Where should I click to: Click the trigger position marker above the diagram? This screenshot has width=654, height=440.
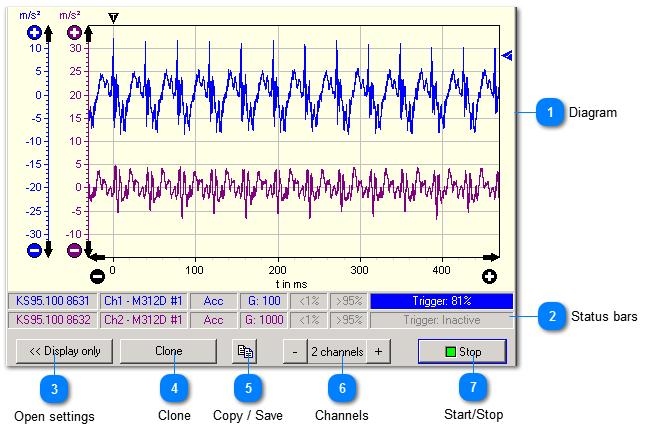[x=113, y=18]
